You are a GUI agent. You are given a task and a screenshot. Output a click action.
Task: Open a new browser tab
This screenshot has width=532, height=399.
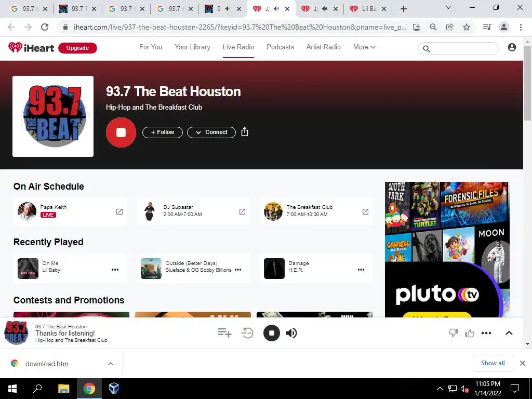[403, 9]
